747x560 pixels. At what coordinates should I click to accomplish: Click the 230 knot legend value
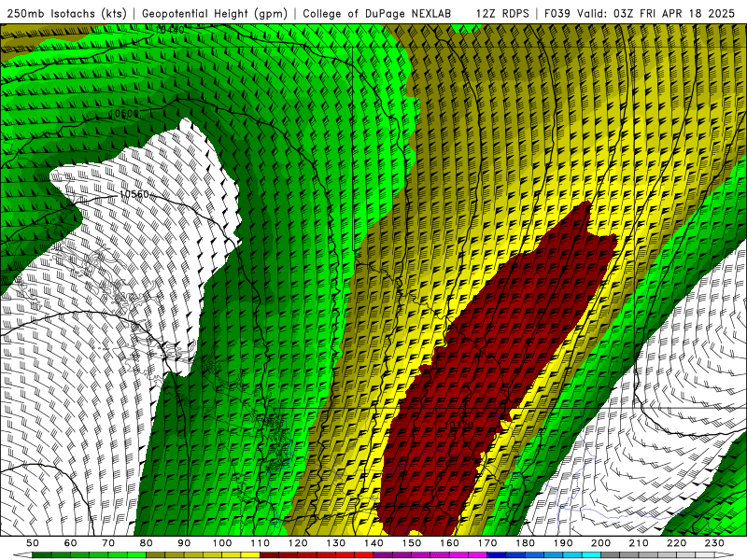[714, 543]
